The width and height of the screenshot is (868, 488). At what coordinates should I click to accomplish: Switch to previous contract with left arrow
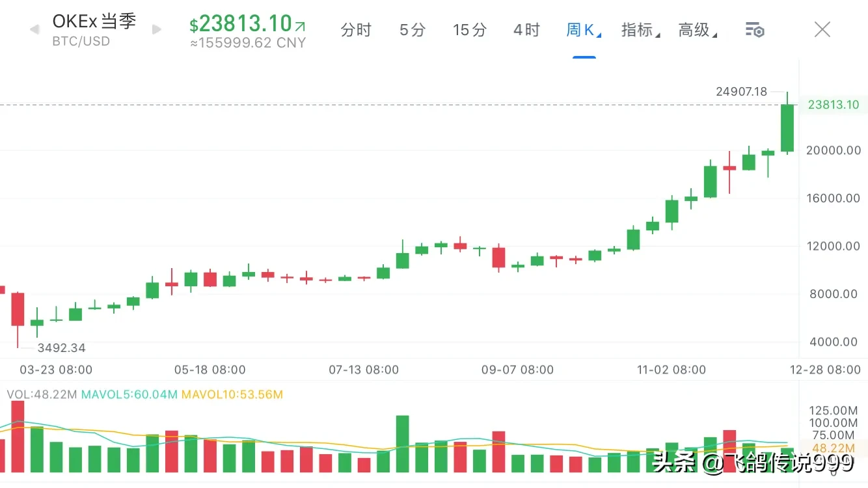pyautogui.click(x=34, y=29)
